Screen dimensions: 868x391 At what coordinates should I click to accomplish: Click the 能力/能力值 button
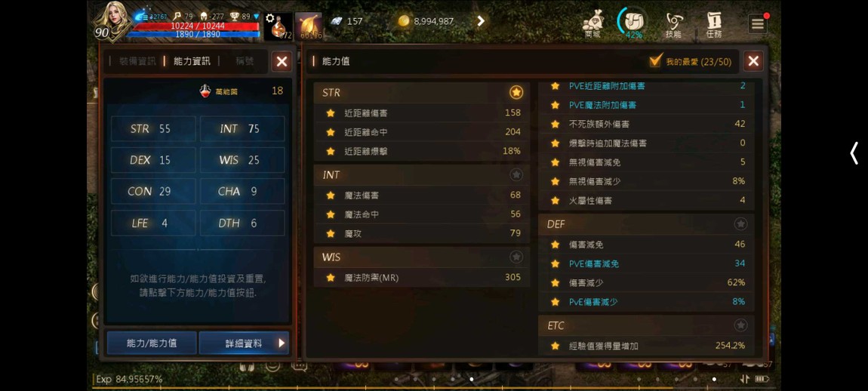[x=152, y=343]
